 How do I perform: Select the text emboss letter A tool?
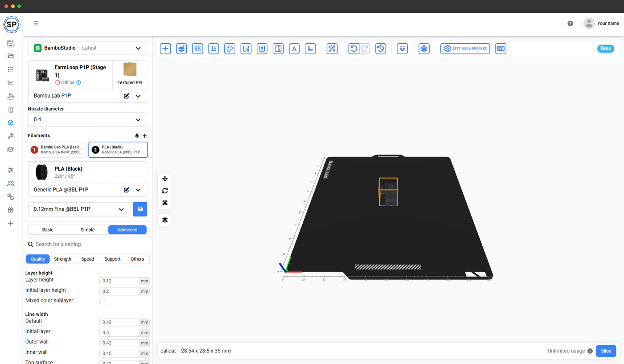(294, 49)
